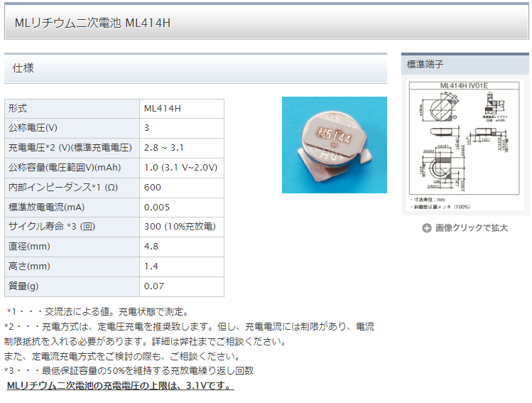
Task: Click the *1 footnote about 交流法
Action: pyautogui.click(x=98, y=312)
